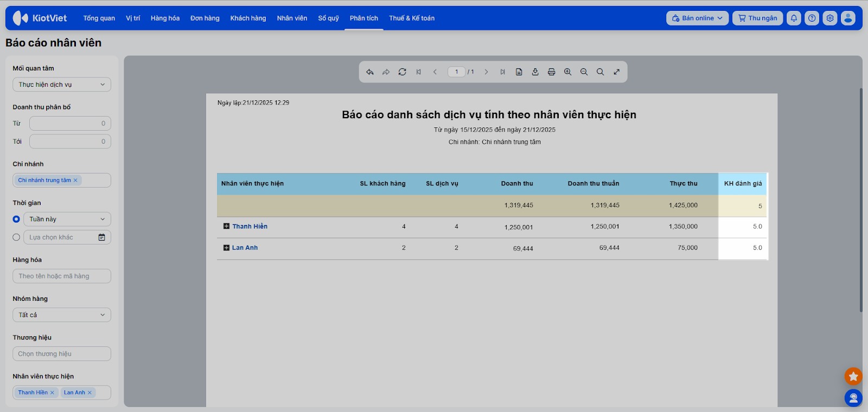Image resolution: width=868 pixels, height=412 pixels.
Task: Click the total Thực thu value 1,425,000
Action: [683, 205]
